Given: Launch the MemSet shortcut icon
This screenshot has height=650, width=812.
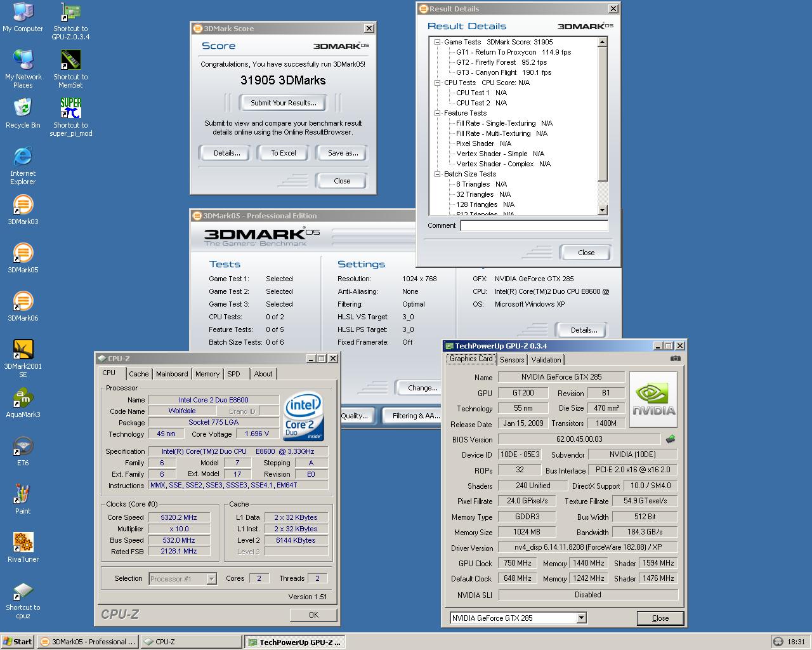Looking at the screenshot, I should pos(70,69).
